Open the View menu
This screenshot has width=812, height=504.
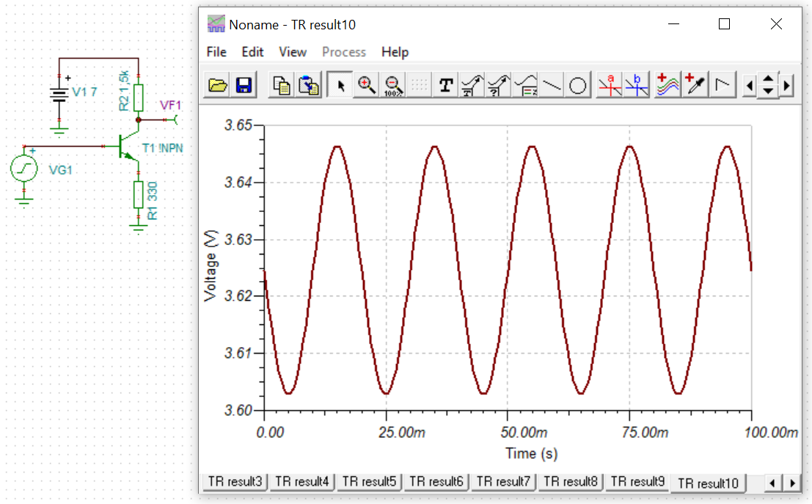pyautogui.click(x=293, y=52)
